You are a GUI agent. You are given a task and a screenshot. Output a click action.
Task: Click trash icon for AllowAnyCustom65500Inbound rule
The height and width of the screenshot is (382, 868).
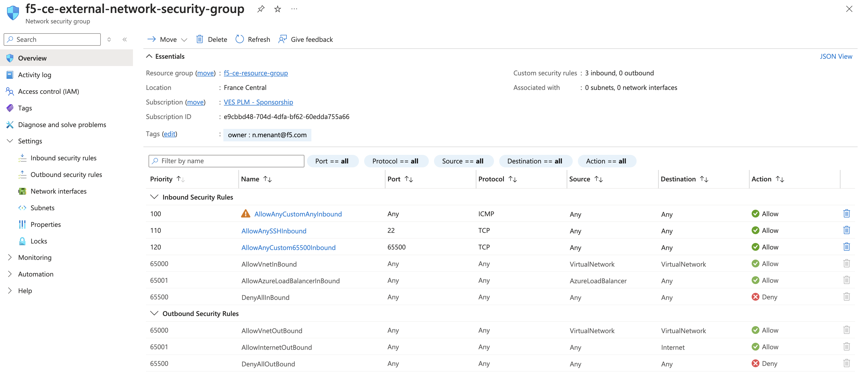(x=846, y=247)
